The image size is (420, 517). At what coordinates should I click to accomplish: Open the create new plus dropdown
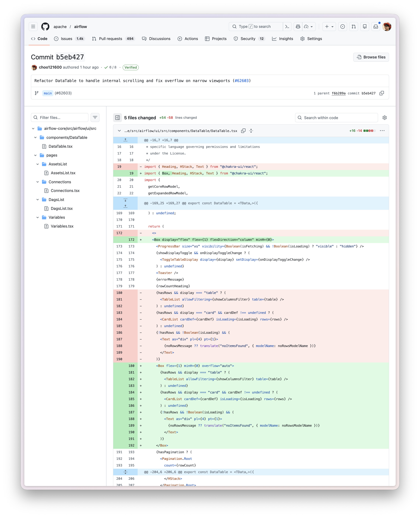329,27
